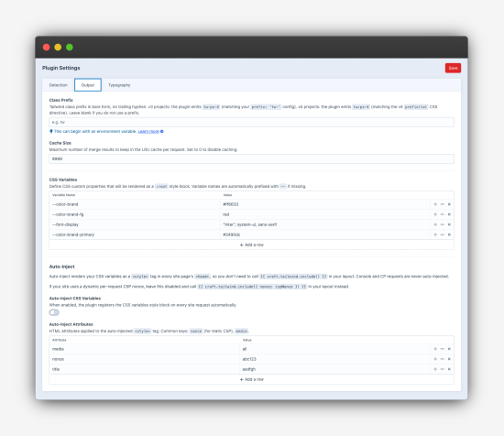Click the lightbulb tip icon under Class Prefix
504x436 pixels.
coord(50,131)
